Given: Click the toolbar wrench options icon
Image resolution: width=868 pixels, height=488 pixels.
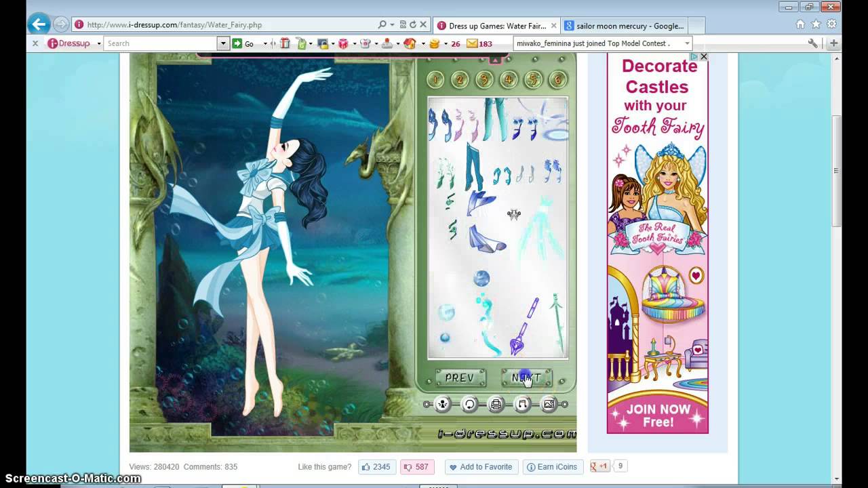Looking at the screenshot, I should (x=813, y=43).
